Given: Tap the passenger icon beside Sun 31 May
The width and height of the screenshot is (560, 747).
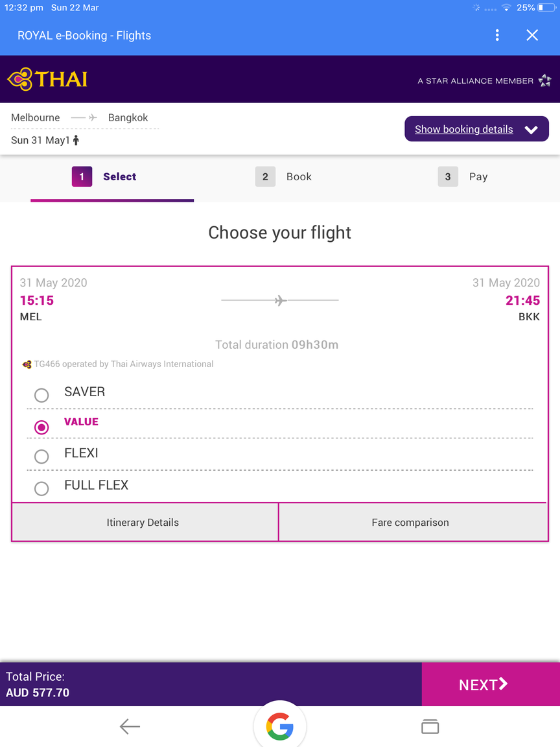Looking at the screenshot, I should (76, 140).
